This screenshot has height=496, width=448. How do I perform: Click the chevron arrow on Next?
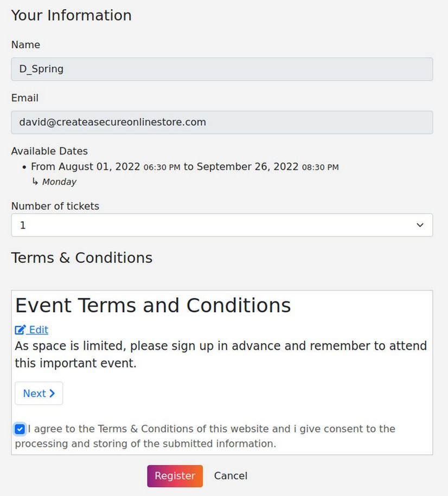(52, 394)
